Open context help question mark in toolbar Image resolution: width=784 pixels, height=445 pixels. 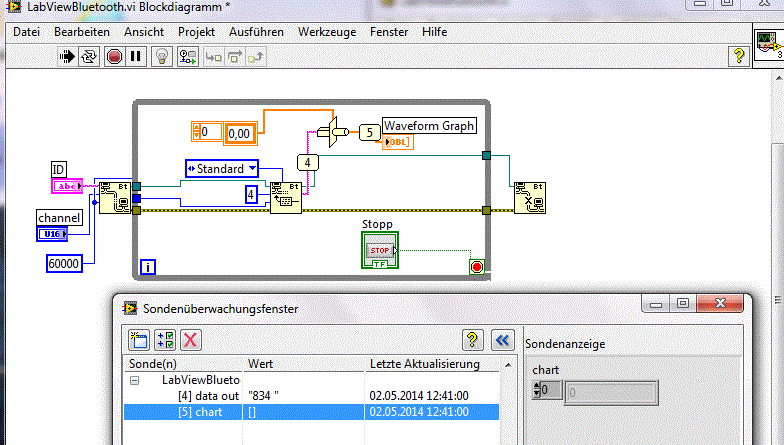point(738,56)
